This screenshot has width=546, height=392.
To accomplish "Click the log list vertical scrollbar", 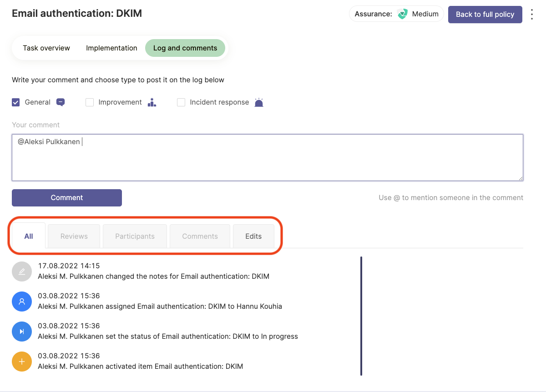I will (361, 316).
